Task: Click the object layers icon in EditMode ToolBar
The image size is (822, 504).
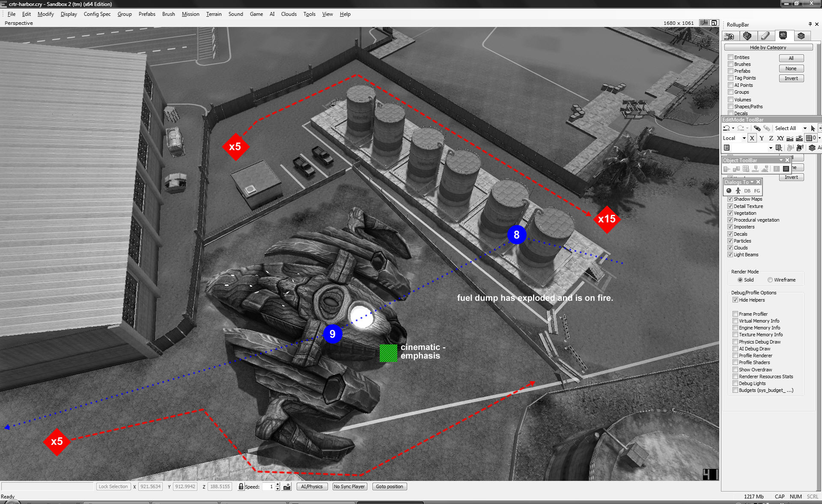Action: coord(812,148)
